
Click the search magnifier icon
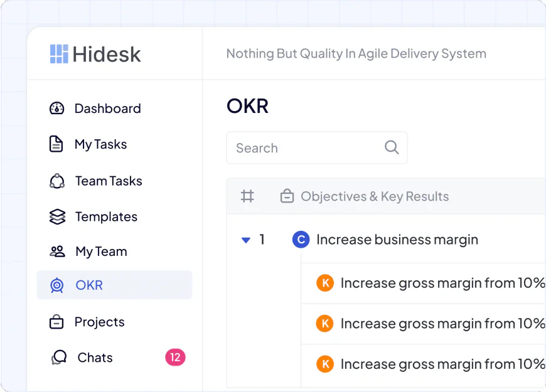[x=392, y=147]
